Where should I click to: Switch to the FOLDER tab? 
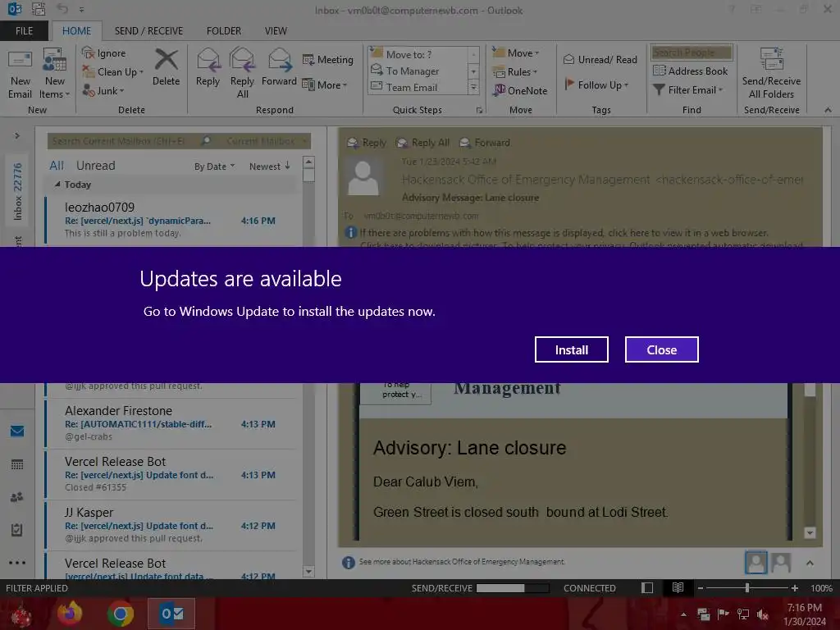point(224,31)
